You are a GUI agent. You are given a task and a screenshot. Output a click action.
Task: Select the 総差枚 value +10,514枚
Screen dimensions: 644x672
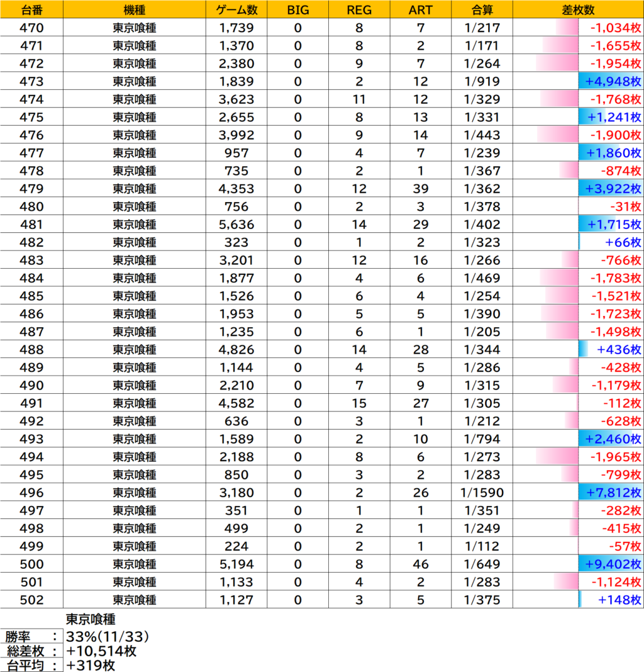(x=102, y=651)
